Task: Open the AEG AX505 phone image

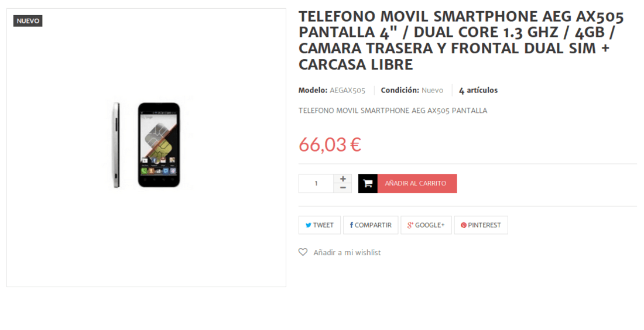Action: coord(146,145)
